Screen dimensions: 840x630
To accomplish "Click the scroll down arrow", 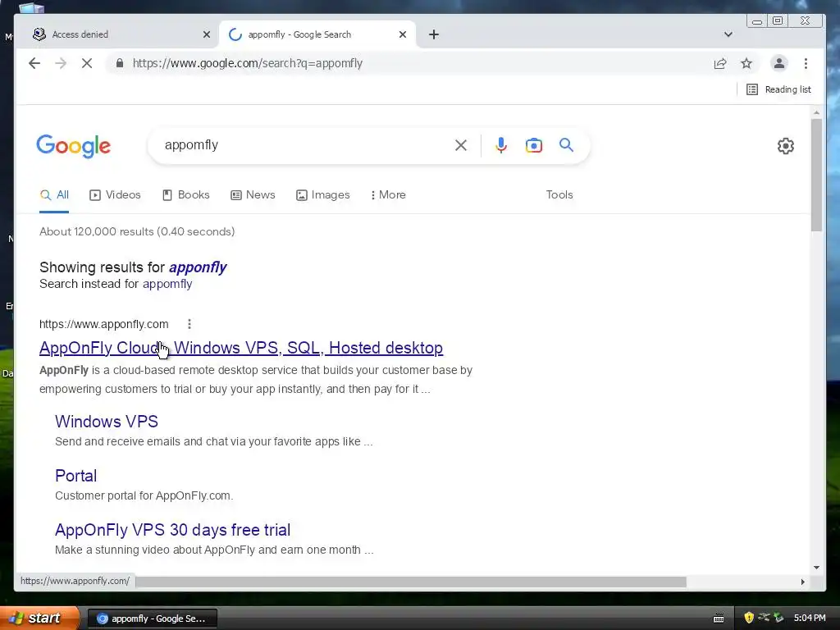I will coord(816,568).
